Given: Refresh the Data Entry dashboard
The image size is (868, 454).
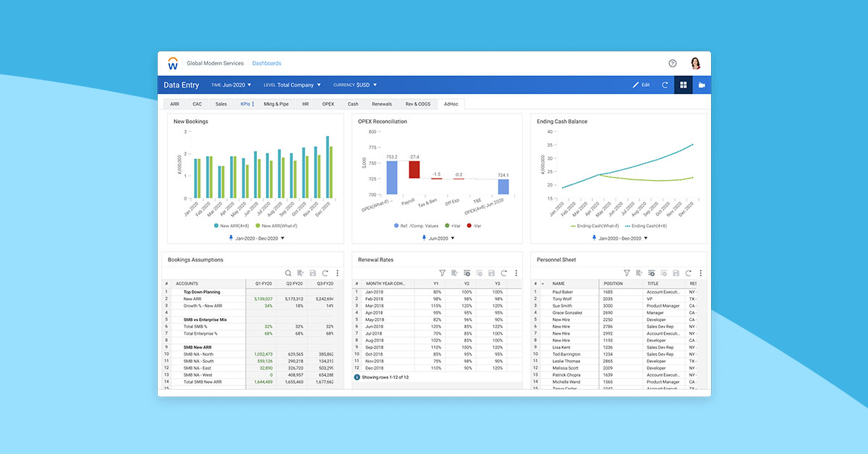Looking at the screenshot, I should pos(665,85).
